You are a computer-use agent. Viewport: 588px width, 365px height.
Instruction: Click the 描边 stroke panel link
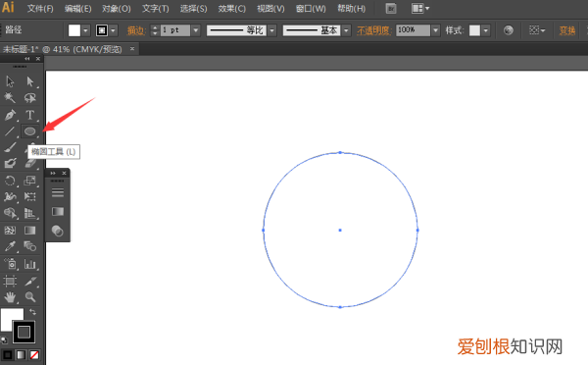click(x=136, y=30)
